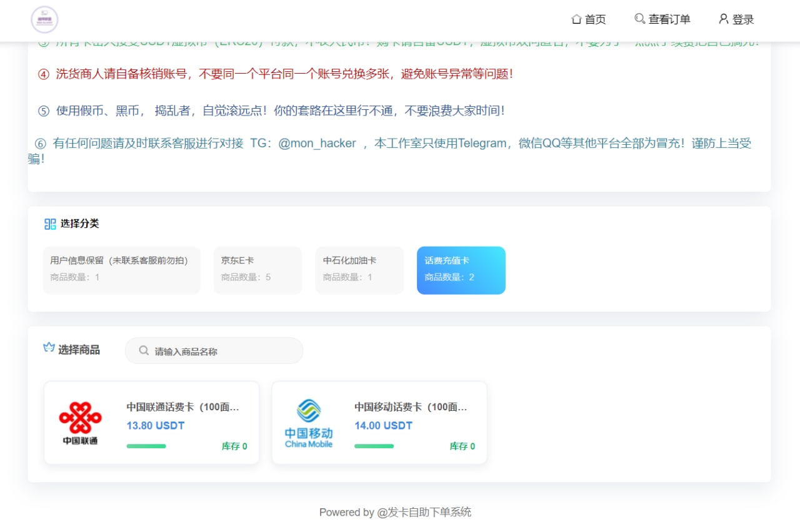The image size is (800, 532).
Task: Click the 中国联通 logo on the Unicom card
Action: tap(80, 418)
